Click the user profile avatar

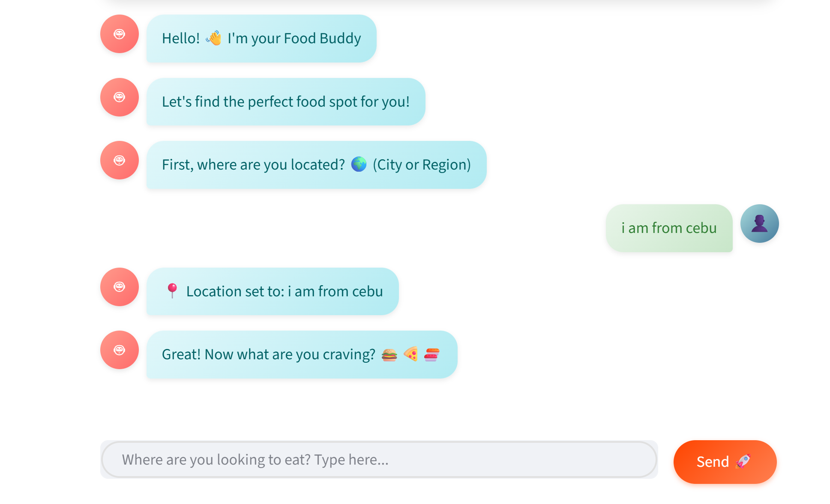pos(759,224)
